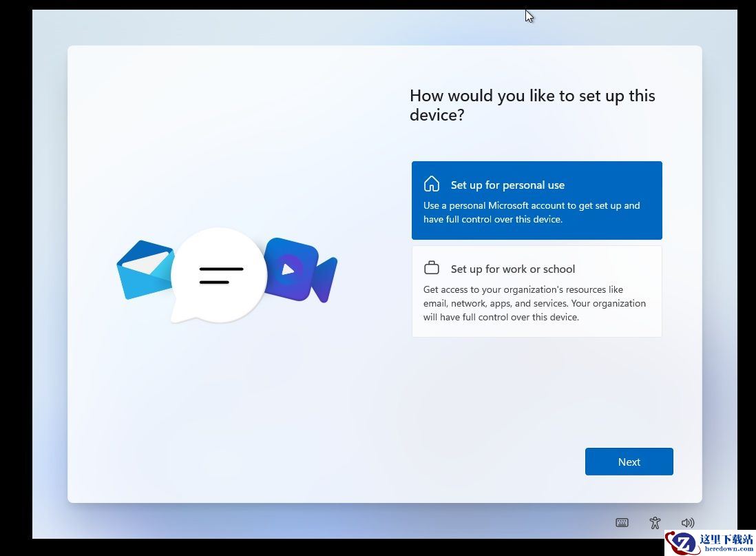Click the two lines inside the chat bubble

[221, 275]
